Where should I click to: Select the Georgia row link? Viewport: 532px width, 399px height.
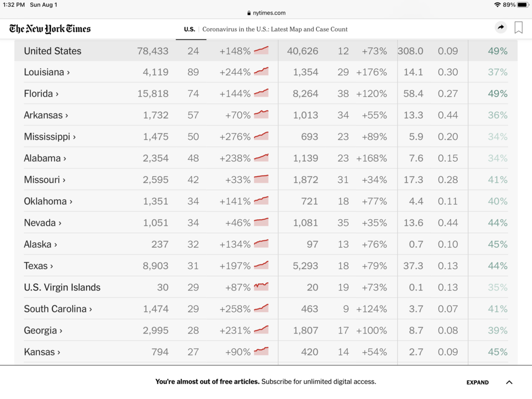tap(43, 330)
